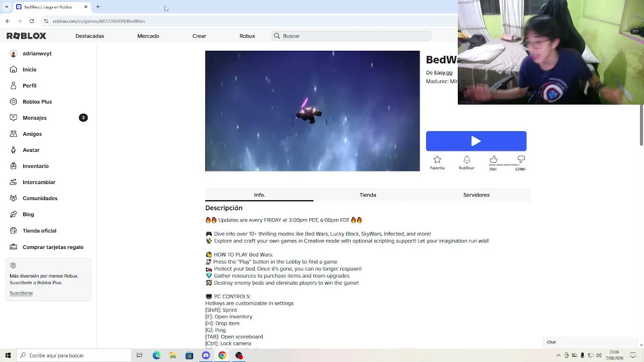Open the Destacadas menu

click(x=90, y=36)
